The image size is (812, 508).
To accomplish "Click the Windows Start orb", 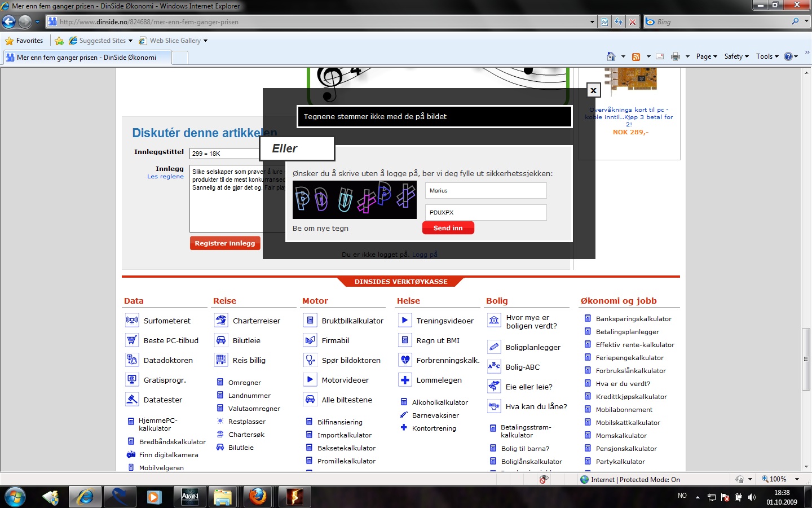I will [x=15, y=497].
